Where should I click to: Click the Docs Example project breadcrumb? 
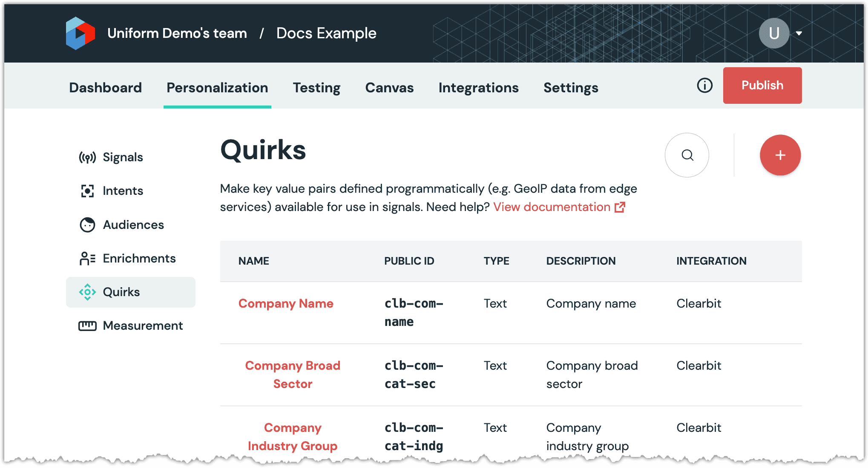326,33
